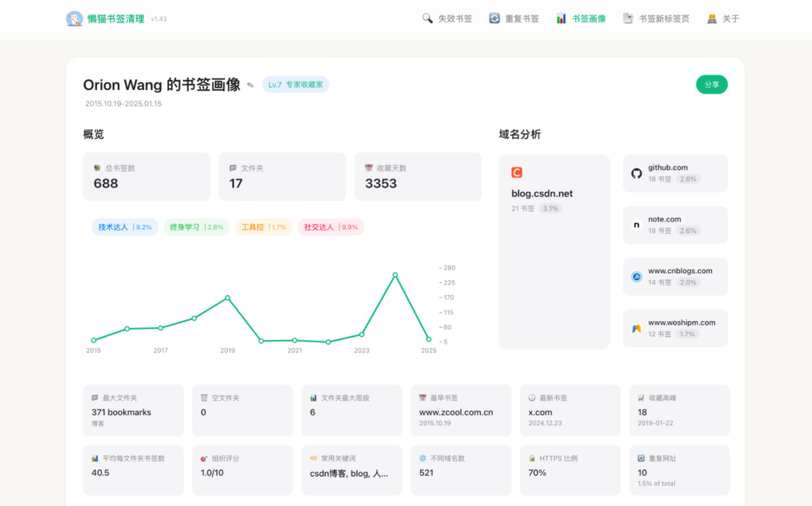Click the green 分享 button
The height and width of the screenshot is (506, 812).
[x=712, y=85]
